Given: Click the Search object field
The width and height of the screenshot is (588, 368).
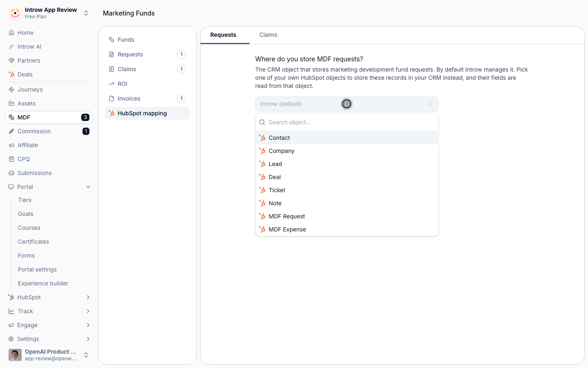Looking at the screenshot, I should point(347,122).
